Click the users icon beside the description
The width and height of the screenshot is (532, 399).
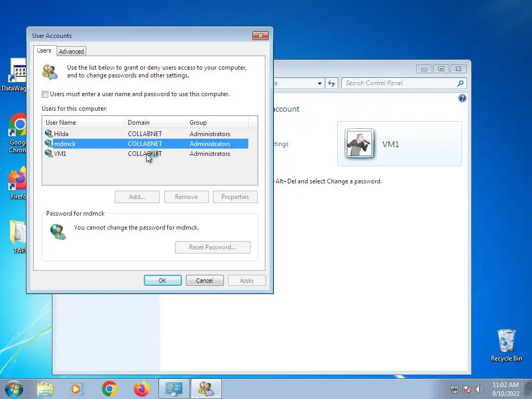point(50,72)
